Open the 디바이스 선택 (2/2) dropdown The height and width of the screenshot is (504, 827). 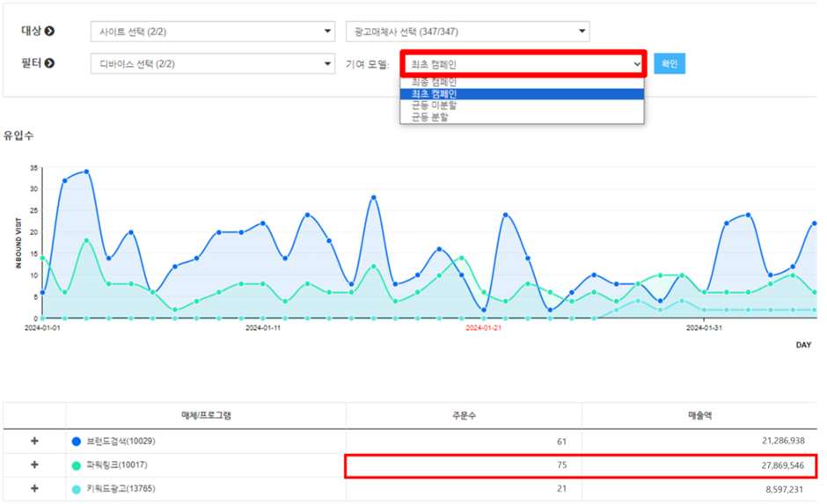pos(212,63)
